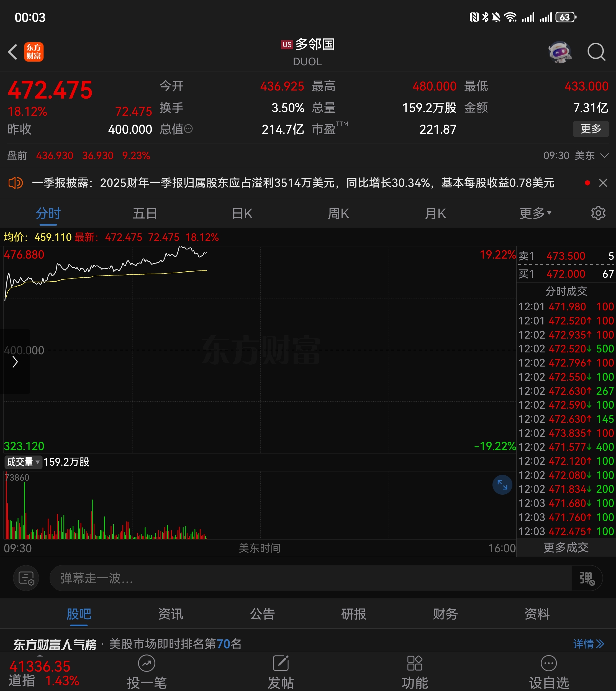
Task: Tap the speaker announcement icon
Action: coord(16,183)
